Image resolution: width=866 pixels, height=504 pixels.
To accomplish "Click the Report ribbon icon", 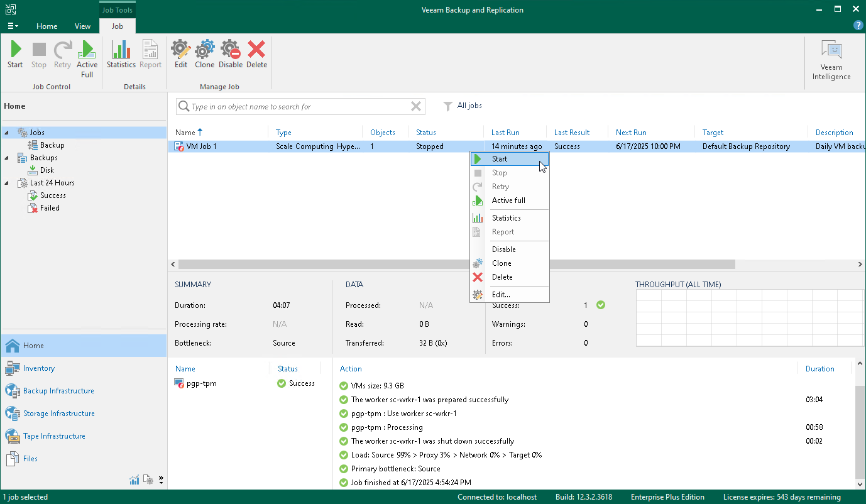I will 151,54.
